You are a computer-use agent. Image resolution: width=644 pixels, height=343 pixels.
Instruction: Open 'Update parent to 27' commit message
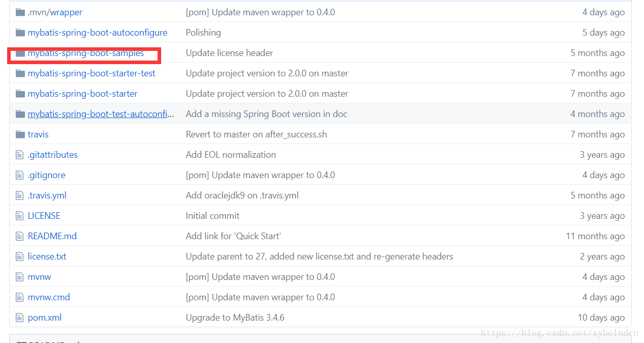coord(320,256)
